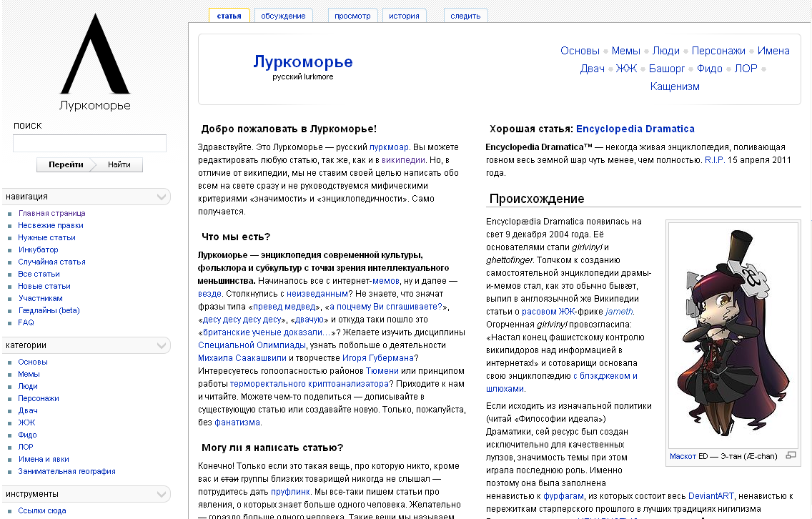
Task: Click the следить tab
Action: [x=465, y=16]
